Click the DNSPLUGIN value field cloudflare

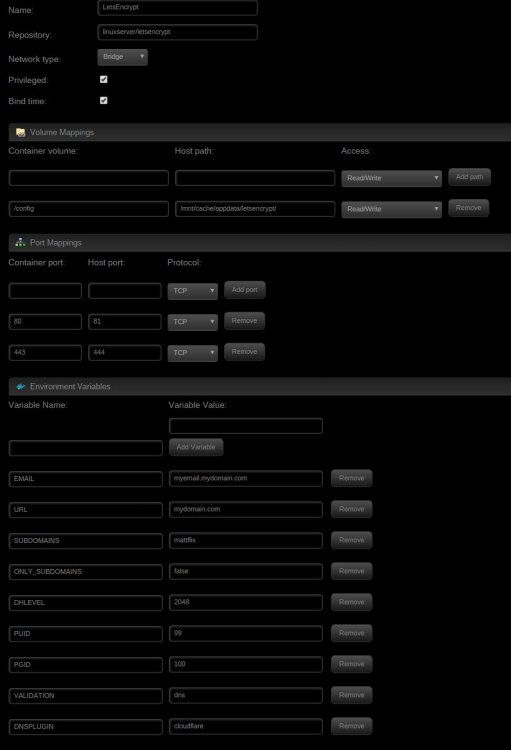[246, 727]
